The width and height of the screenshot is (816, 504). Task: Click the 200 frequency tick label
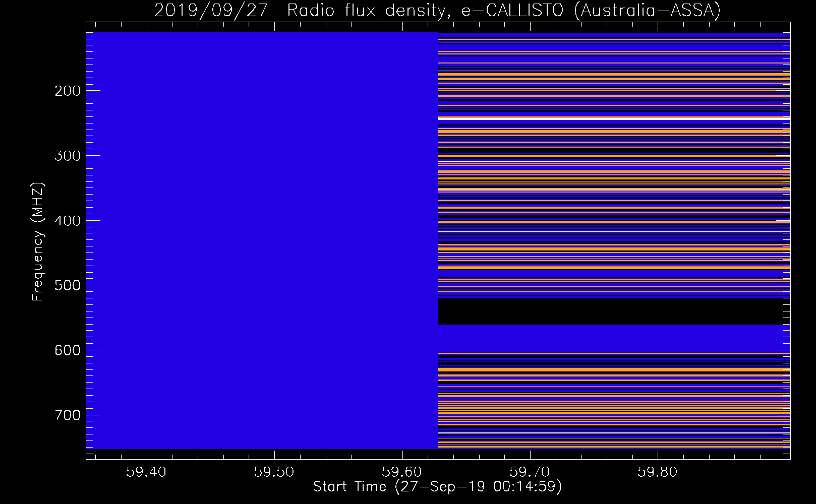click(68, 91)
